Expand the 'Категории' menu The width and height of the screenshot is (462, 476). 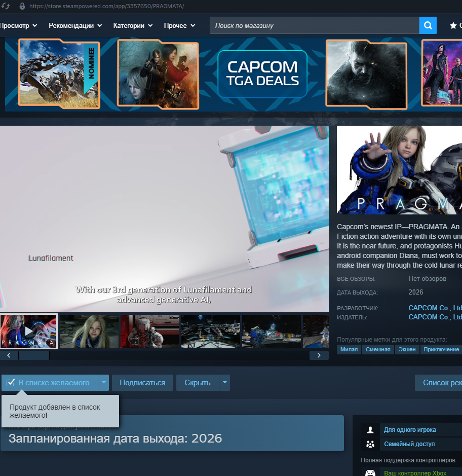tap(133, 25)
